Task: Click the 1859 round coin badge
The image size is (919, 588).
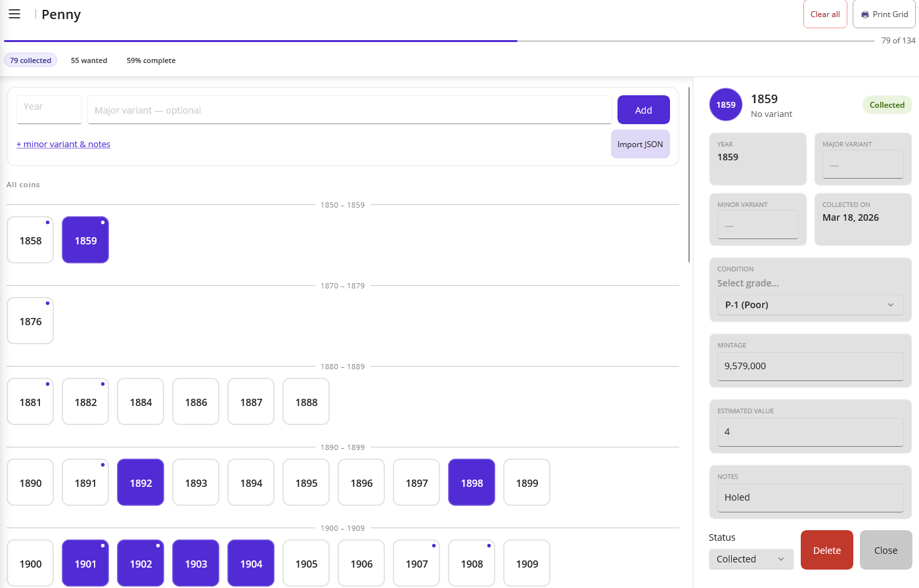Action: point(725,105)
